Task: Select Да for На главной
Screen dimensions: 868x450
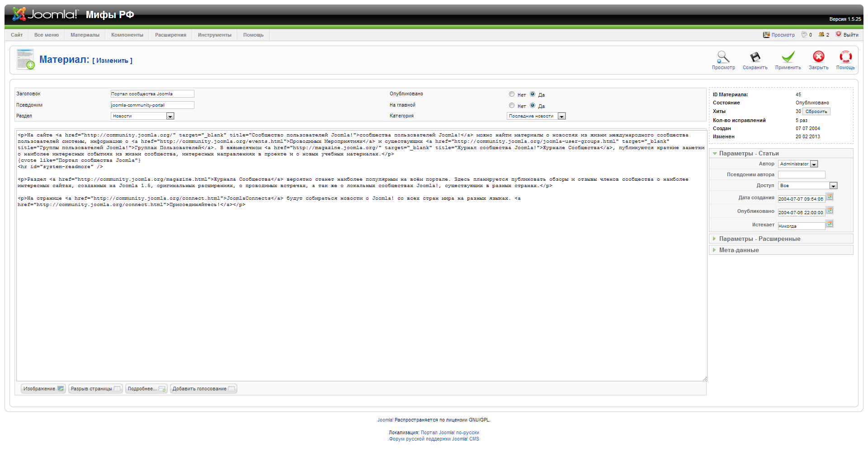Action: click(x=533, y=105)
